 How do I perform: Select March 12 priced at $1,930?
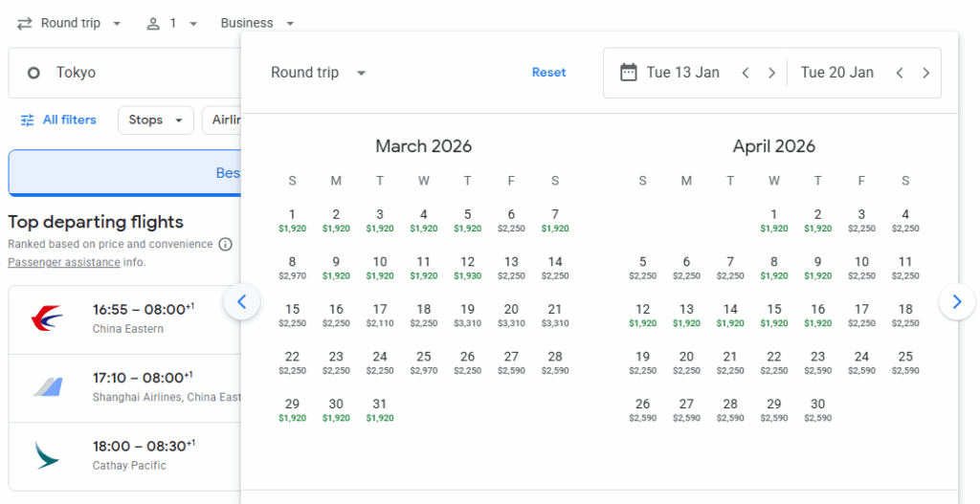tap(467, 268)
